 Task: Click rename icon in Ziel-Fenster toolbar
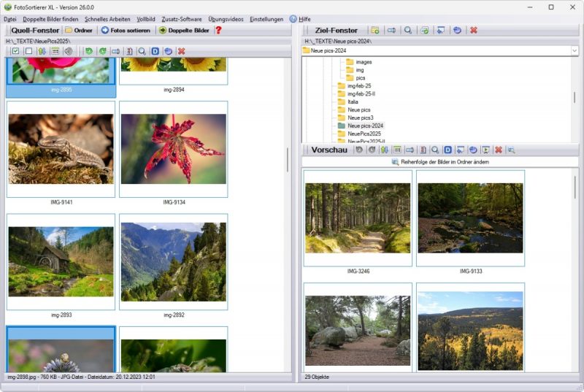click(391, 30)
